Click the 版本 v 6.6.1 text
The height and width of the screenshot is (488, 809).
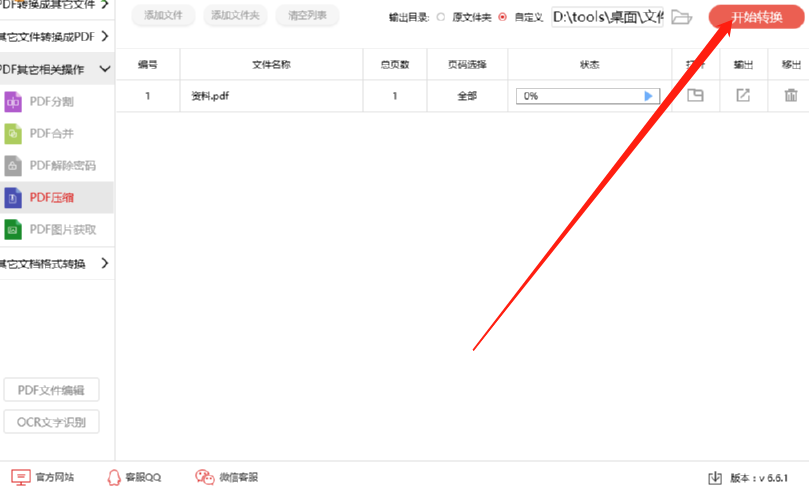(x=759, y=478)
